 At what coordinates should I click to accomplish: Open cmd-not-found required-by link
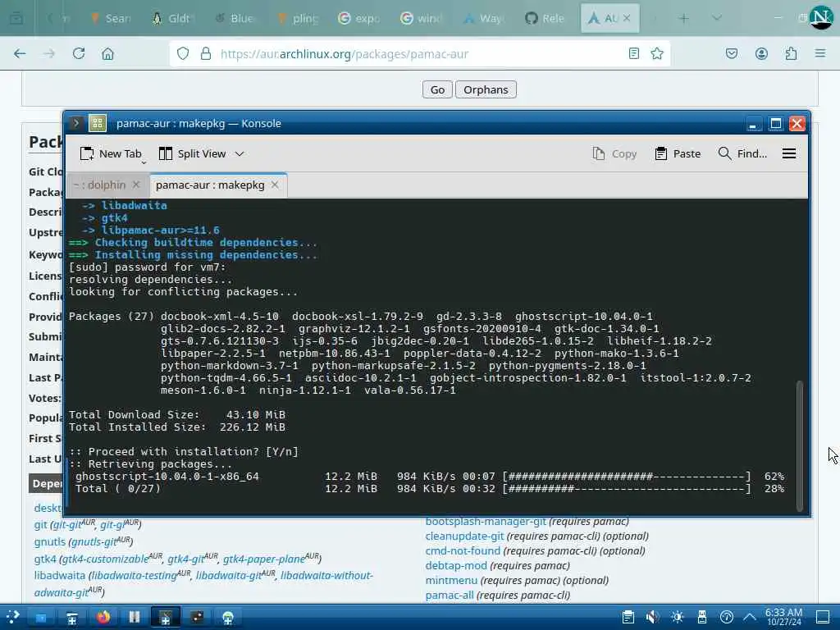click(463, 550)
